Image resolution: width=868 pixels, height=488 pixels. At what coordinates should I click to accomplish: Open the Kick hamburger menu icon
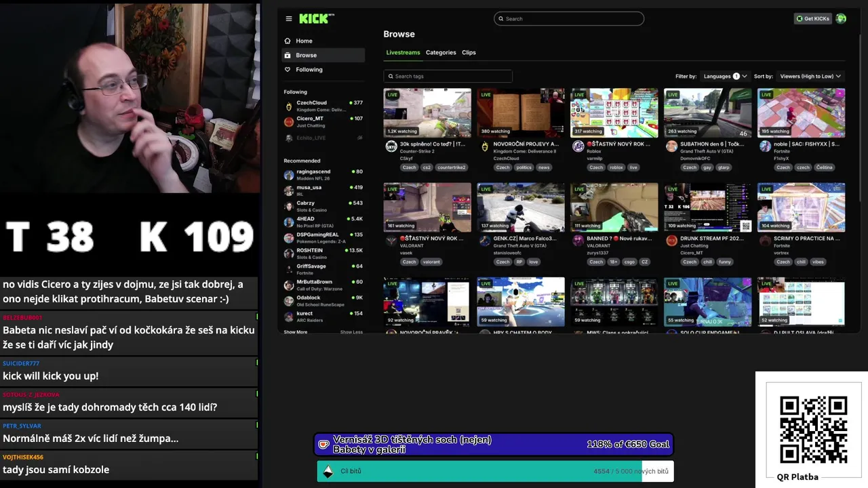click(x=288, y=19)
